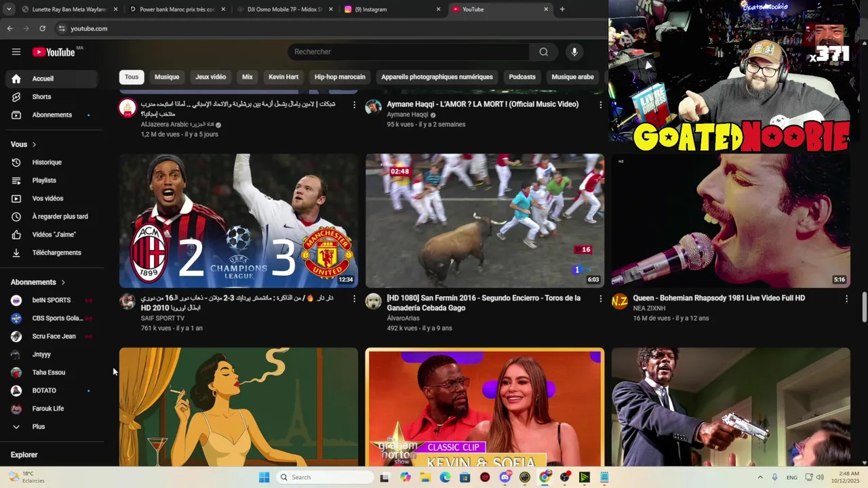Open the bull run video thumbnail
868x488 pixels.
[485, 220]
